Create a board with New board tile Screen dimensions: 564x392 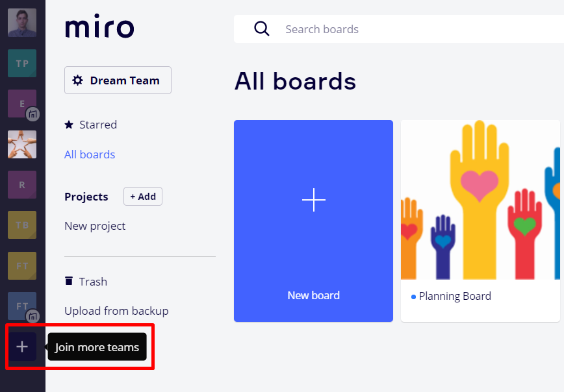(x=313, y=221)
